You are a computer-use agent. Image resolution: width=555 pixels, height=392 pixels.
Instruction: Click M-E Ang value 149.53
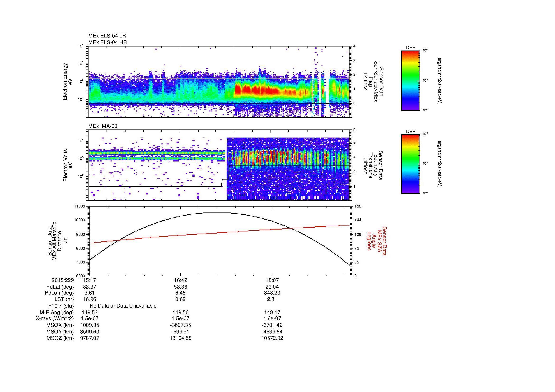coord(89,312)
